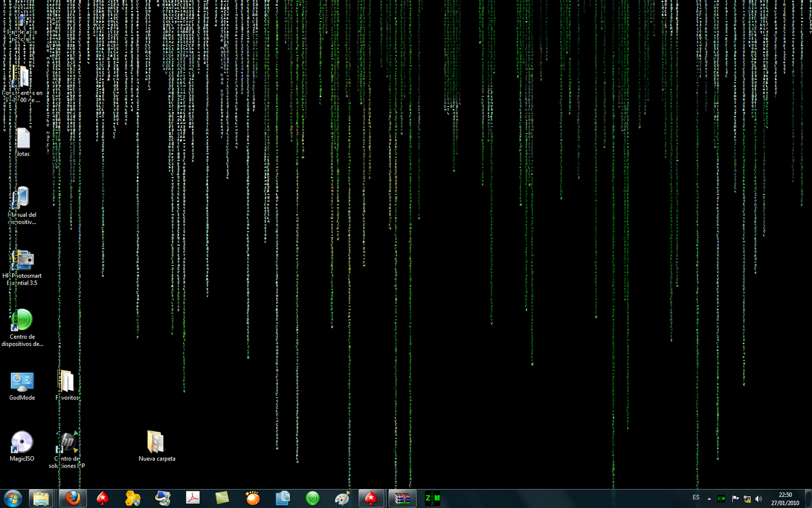Screen dimensions: 812x508
Task: Open the volume speaker tray icon
Action: click(759, 499)
